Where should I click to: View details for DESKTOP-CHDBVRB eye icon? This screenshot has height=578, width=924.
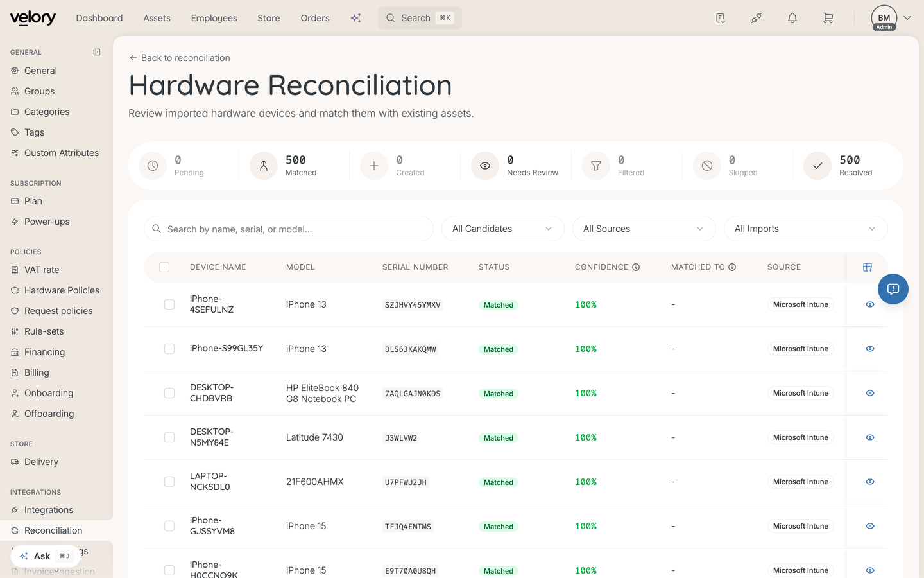870,393
